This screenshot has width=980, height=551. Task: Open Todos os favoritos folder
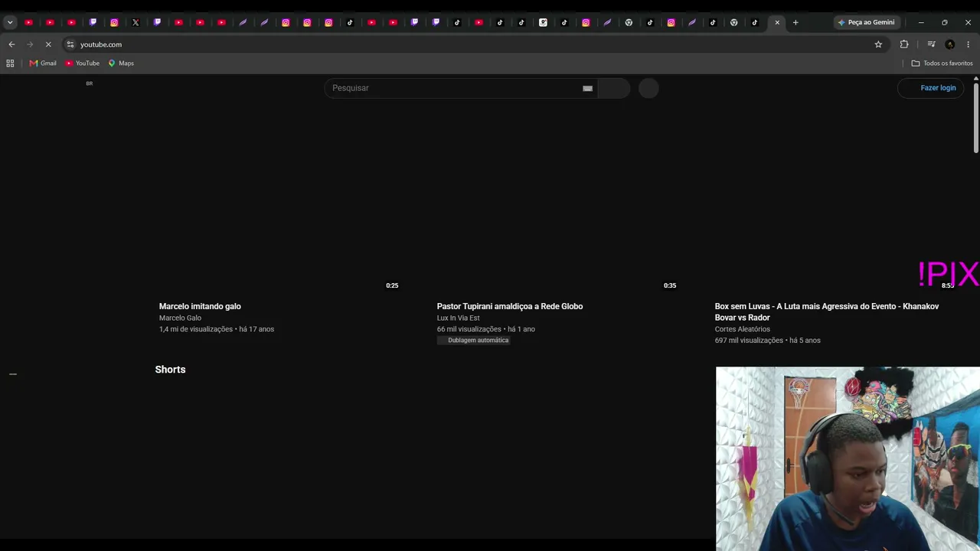pos(942,64)
